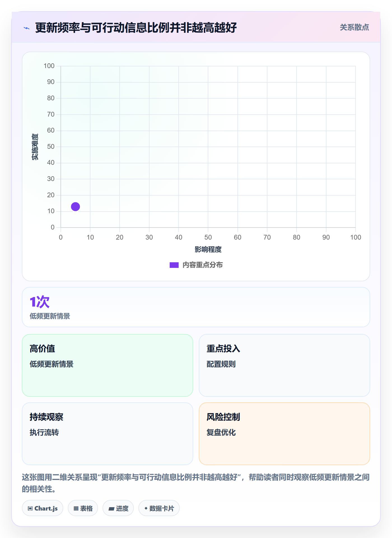The image size is (392, 538).
Task: Click the y-axis tick label 100
Action: coord(49,66)
